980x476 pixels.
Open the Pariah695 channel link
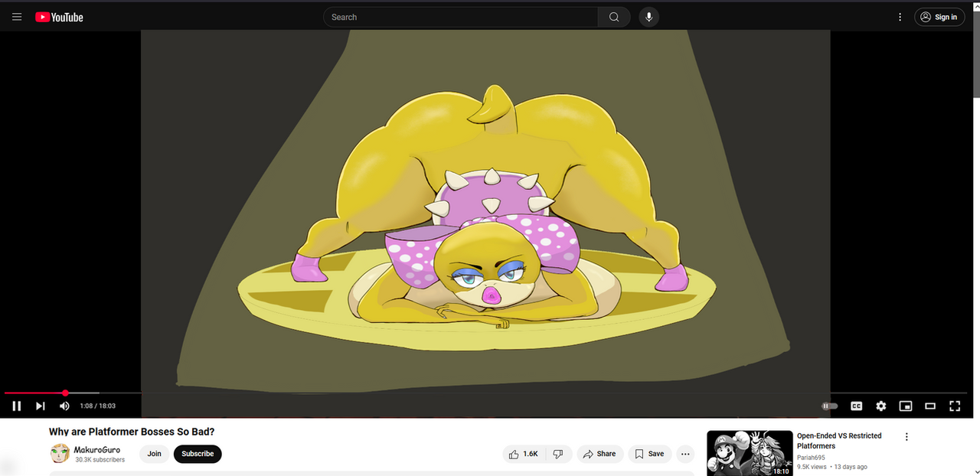(811, 458)
